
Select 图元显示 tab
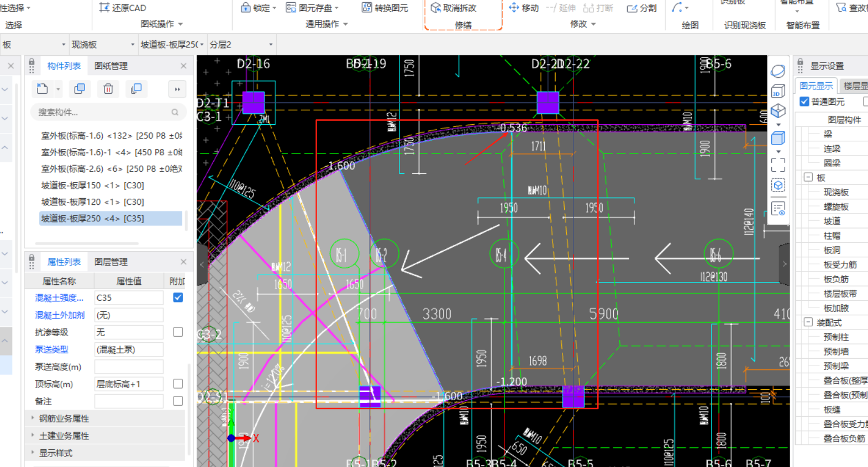816,86
